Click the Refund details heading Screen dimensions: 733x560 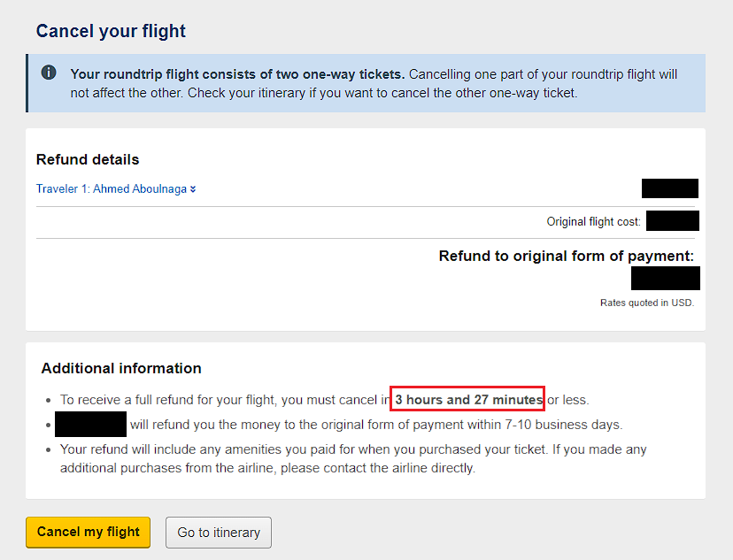88,160
